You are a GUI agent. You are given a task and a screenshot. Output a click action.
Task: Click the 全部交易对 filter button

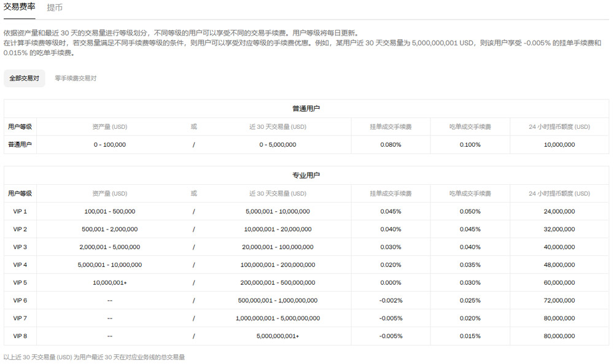click(x=25, y=79)
